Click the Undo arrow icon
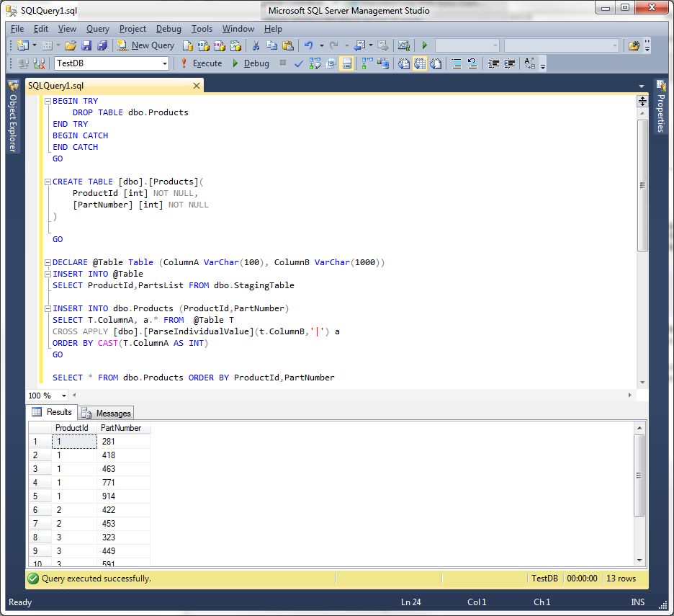 309,45
